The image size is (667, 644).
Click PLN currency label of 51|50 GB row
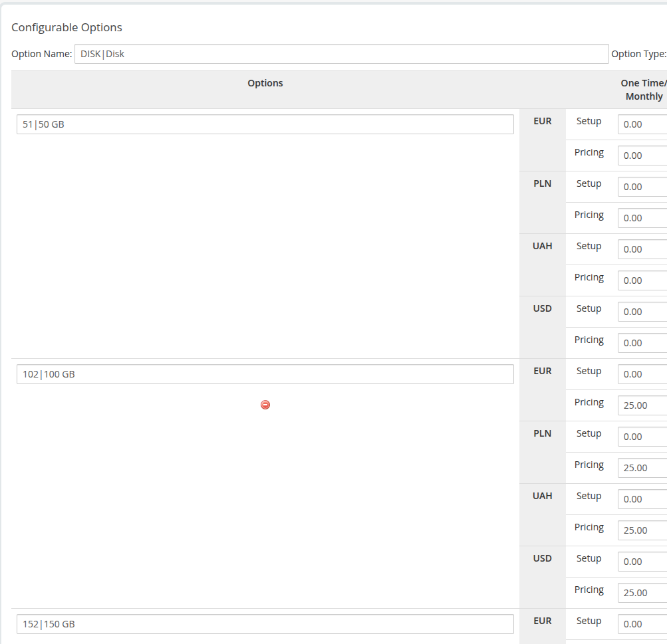point(543,183)
